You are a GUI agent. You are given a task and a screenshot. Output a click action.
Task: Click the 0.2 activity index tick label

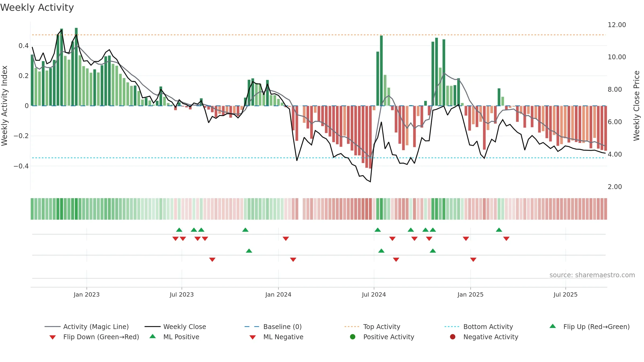[x=24, y=76]
